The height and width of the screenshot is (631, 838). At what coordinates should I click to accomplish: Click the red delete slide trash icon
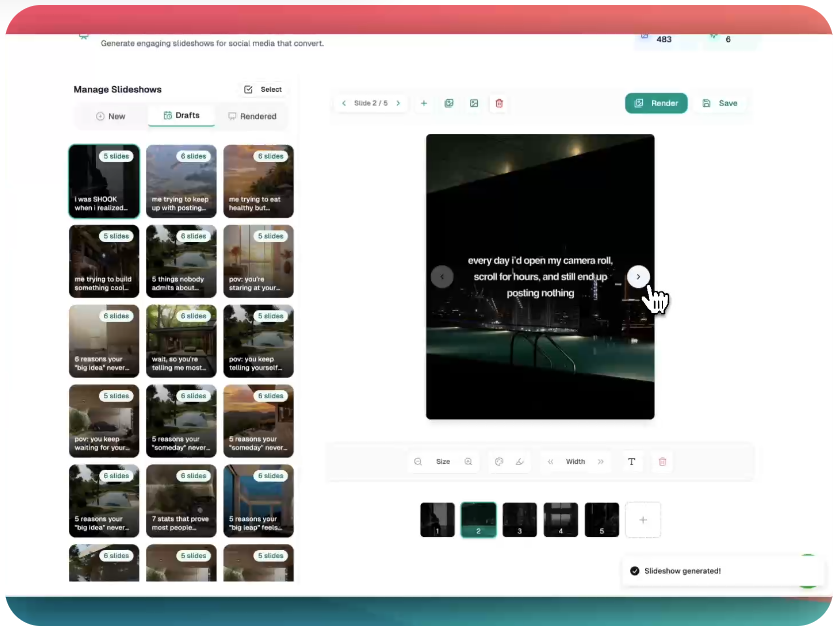tap(499, 103)
